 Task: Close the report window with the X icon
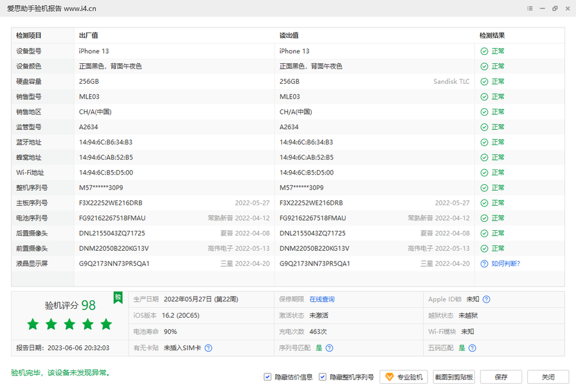click(568, 8)
